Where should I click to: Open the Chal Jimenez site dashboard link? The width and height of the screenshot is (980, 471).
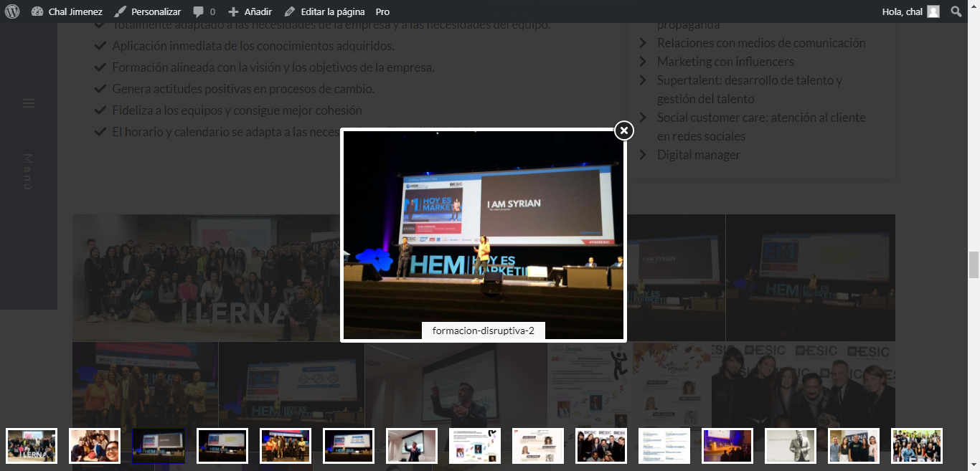point(67,11)
